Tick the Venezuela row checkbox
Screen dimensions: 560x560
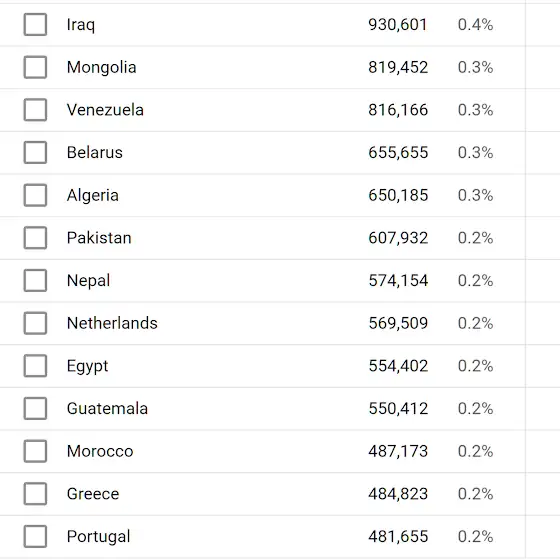[x=35, y=110]
